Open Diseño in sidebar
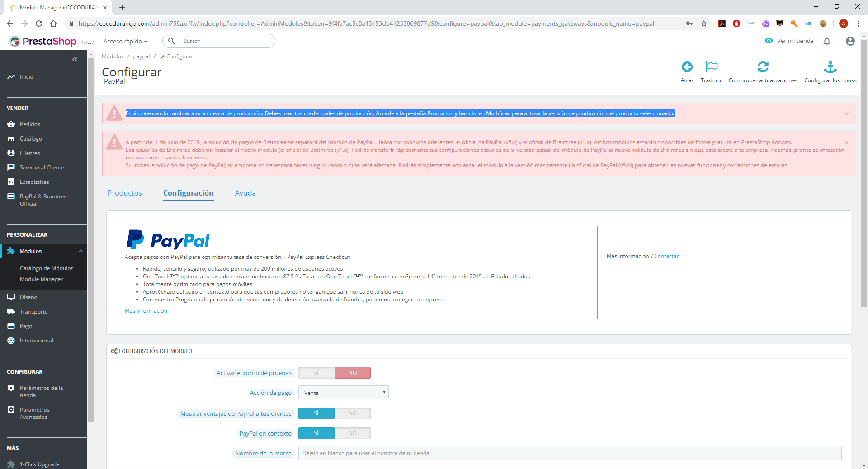 pos(28,297)
